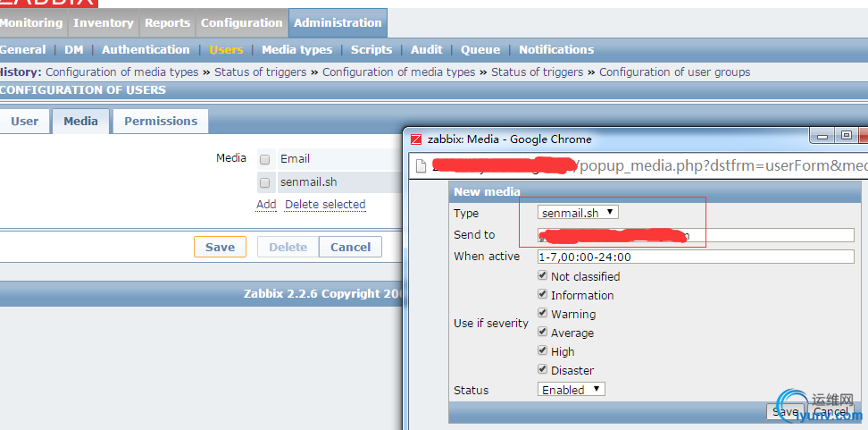The height and width of the screenshot is (430, 868).
Task: Switch to the Permissions tab
Action: pos(161,121)
